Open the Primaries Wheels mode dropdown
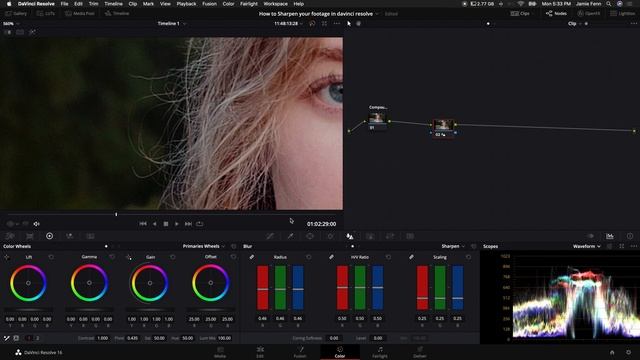Viewport: 640px width, 360px height. click(x=203, y=246)
